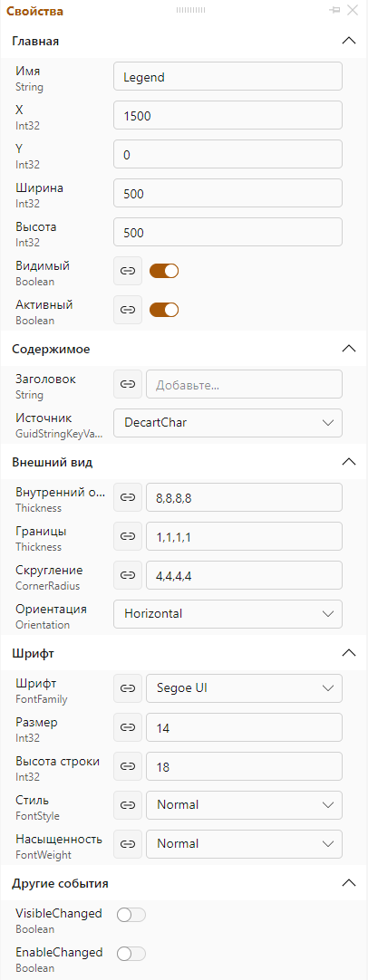Click the link icon beside Заголовок field

[x=128, y=384]
